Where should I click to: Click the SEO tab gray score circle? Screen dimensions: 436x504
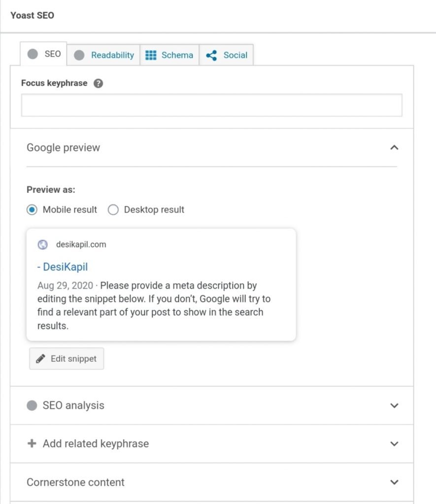(33, 54)
